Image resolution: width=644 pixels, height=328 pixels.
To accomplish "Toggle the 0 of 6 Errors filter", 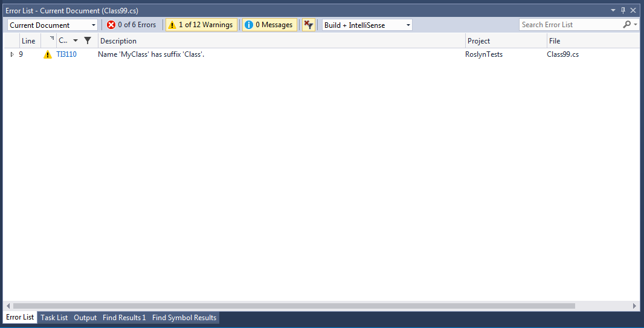I will 132,25.
